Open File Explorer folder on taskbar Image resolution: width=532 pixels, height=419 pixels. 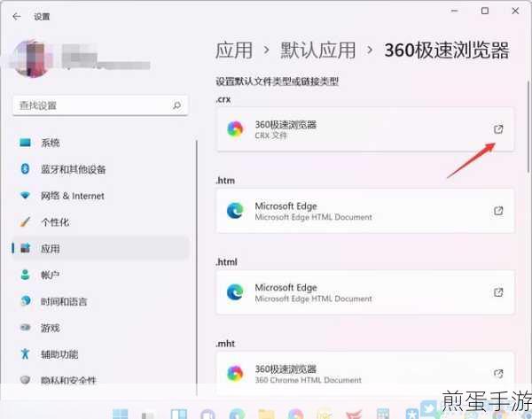tap(266, 415)
